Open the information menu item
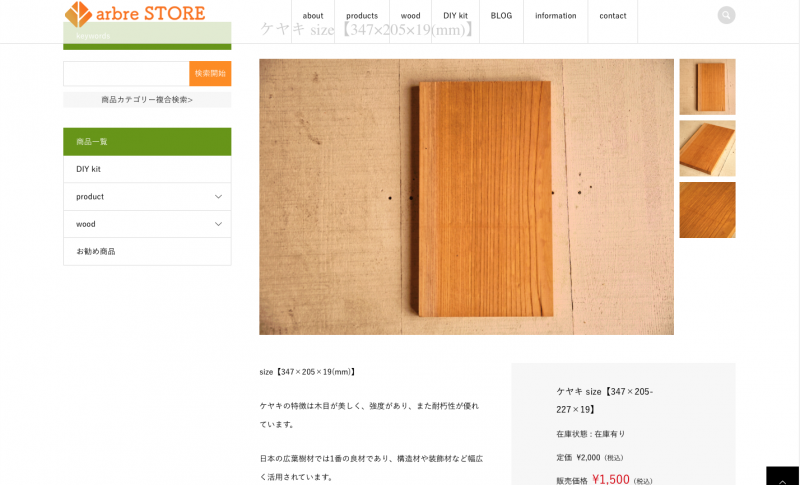The width and height of the screenshot is (800, 485). coord(556,16)
